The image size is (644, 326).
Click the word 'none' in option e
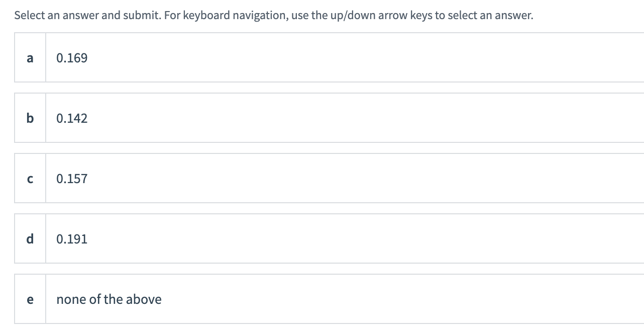pyautogui.click(x=69, y=300)
